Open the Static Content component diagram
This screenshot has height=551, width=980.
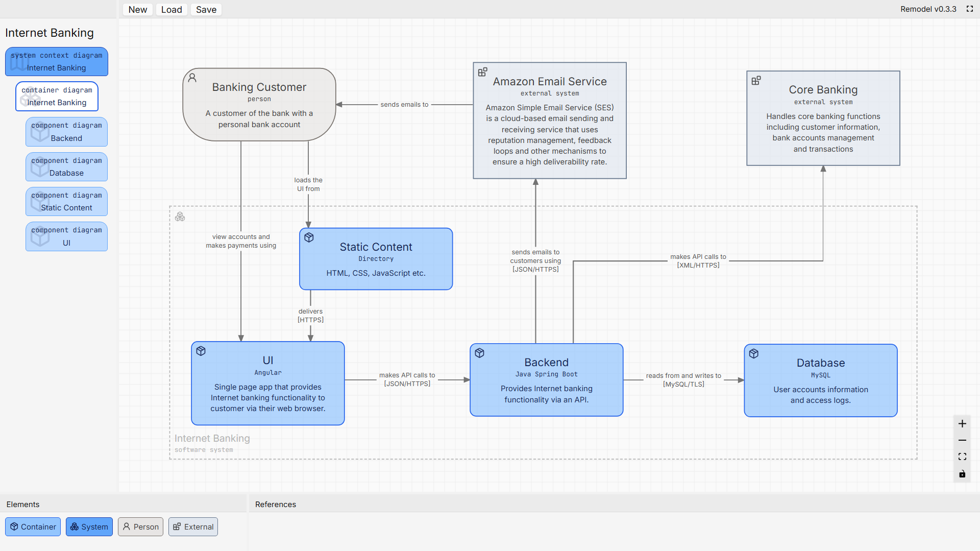pyautogui.click(x=66, y=202)
